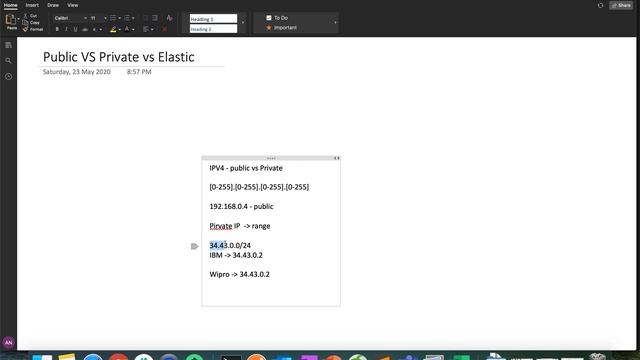Toggle bold formatting
Image resolution: width=640 pixels, height=360 pixels.
tap(57, 29)
